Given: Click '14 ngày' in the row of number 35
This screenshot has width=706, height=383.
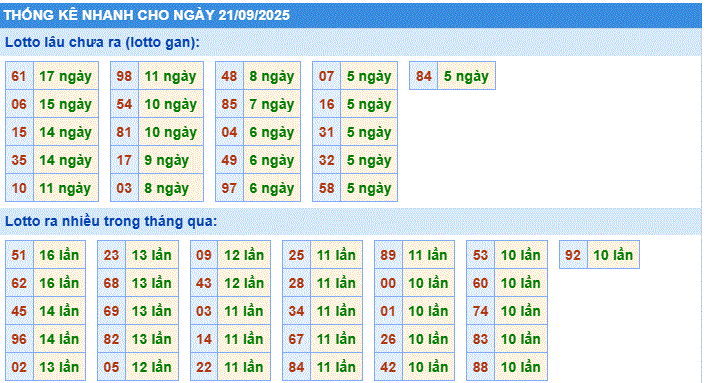Looking at the screenshot, I should 66,160.
